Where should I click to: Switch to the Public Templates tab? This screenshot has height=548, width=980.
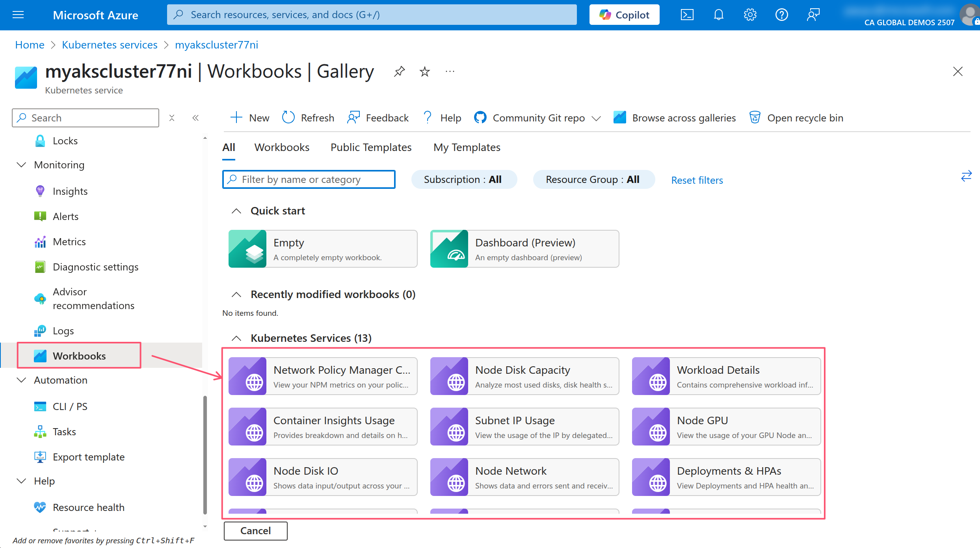371,147
